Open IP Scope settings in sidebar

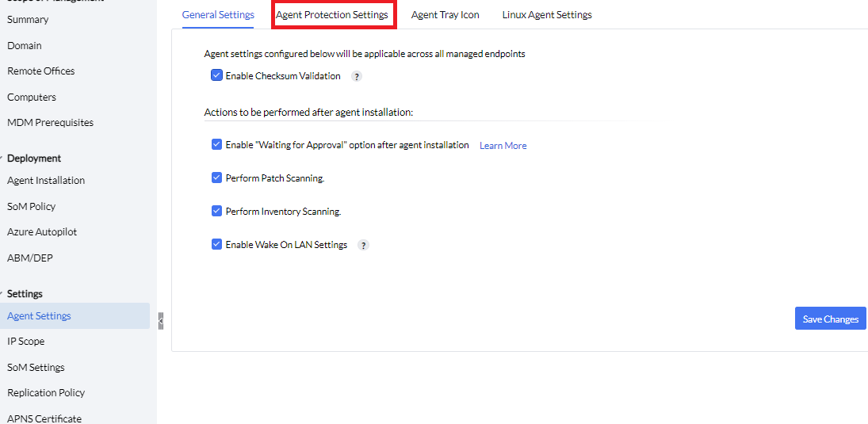pyautogui.click(x=26, y=342)
